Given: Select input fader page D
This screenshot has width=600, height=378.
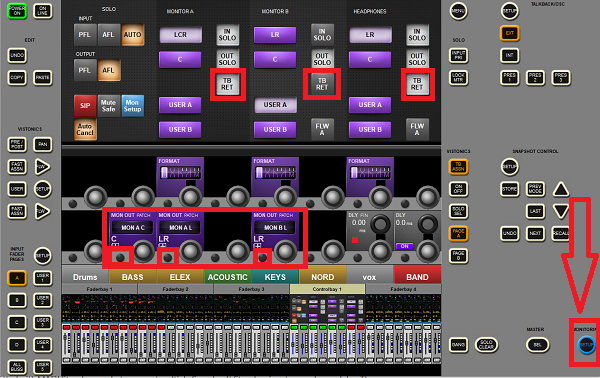Looking at the screenshot, I should 17,345.
